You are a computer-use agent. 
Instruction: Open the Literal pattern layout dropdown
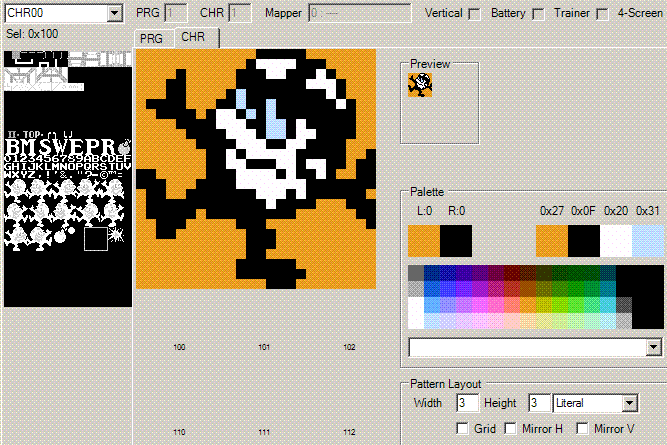(x=629, y=403)
